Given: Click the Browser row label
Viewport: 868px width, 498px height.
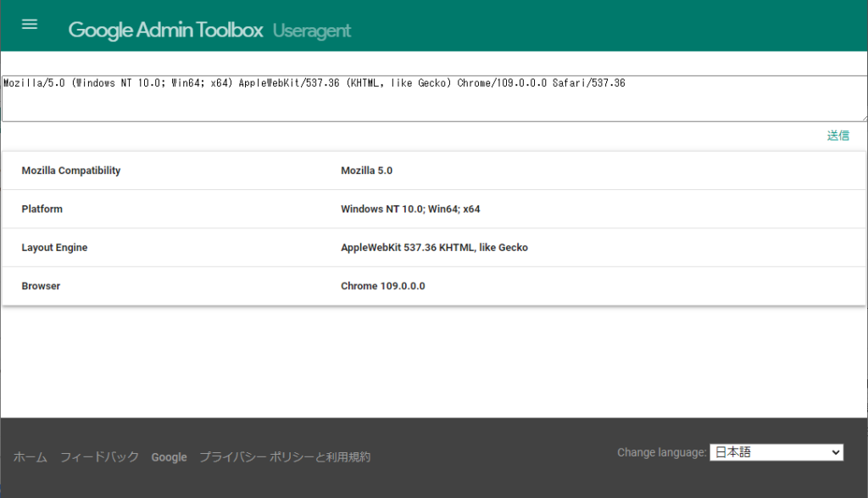Looking at the screenshot, I should tap(41, 286).
